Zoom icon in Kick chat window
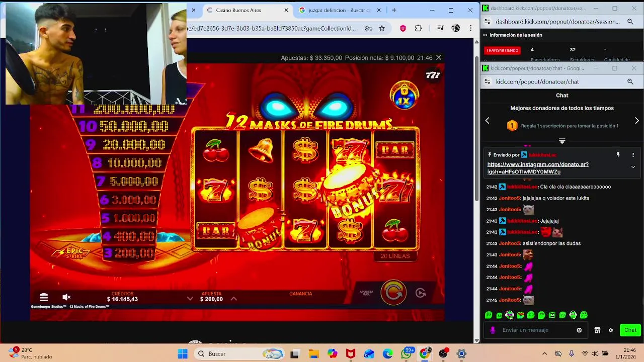Viewport: 644px width, 362px height. tap(630, 81)
